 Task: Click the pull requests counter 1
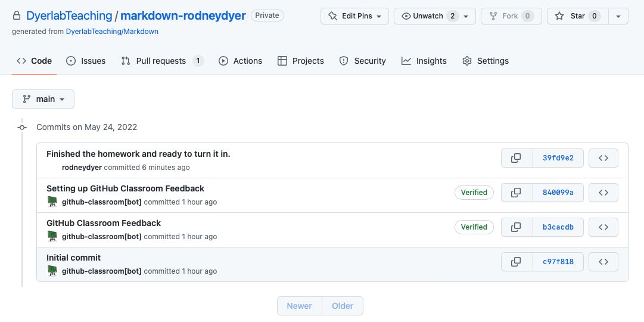coord(198,61)
